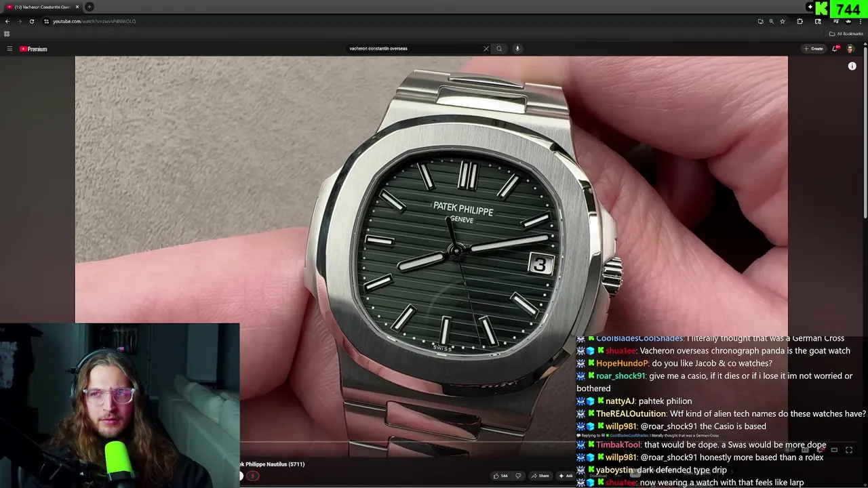Screen dimensions: 868x488
Task: Click chat username nattyAJ
Action: coord(620,401)
